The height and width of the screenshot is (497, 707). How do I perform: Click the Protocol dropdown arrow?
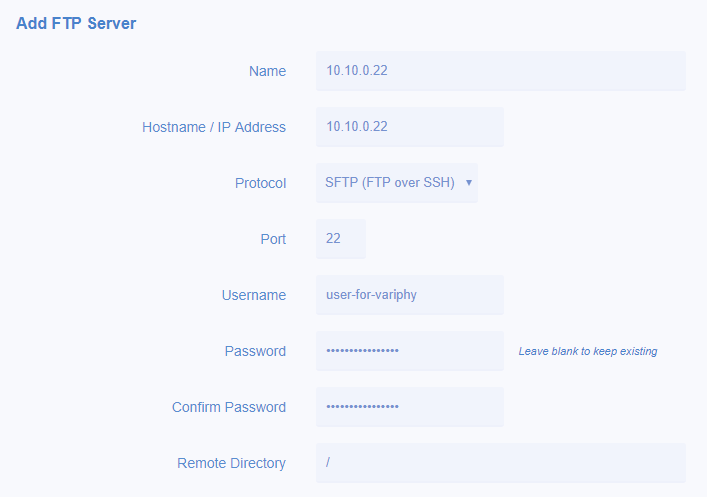point(468,183)
